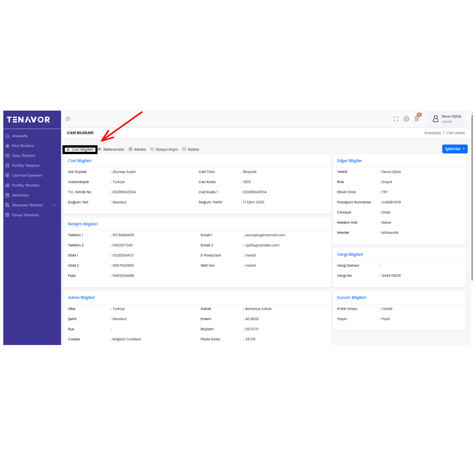Screen dimensions: 476x476
Task: Open the trash bin icon in header
Action: coord(417,119)
